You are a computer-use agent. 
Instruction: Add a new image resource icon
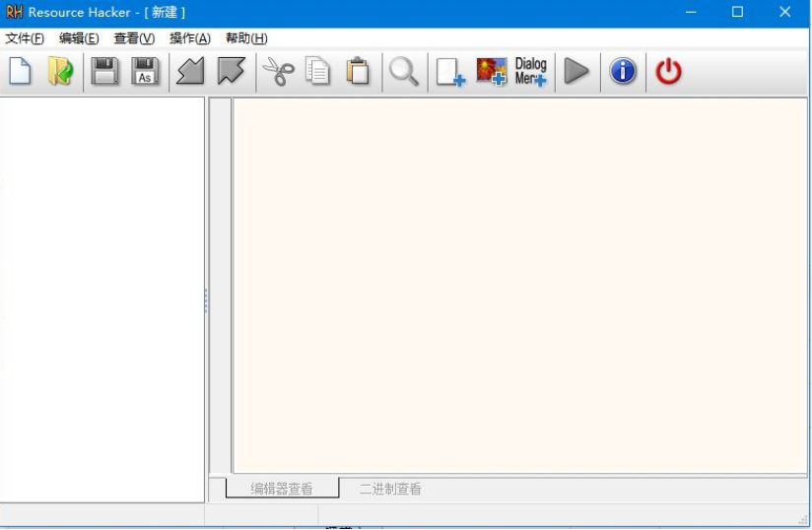point(492,72)
